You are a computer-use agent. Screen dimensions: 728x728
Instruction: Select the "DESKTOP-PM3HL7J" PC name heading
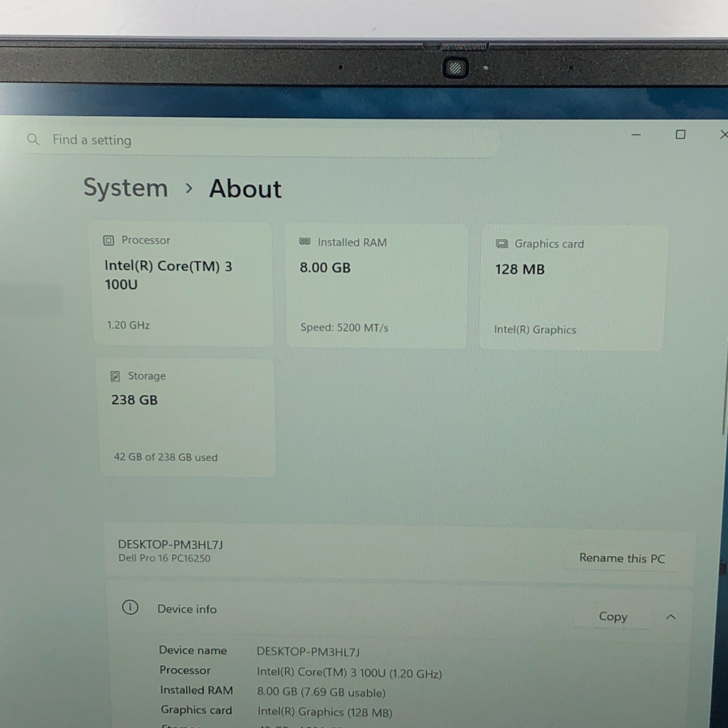[x=170, y=545]
